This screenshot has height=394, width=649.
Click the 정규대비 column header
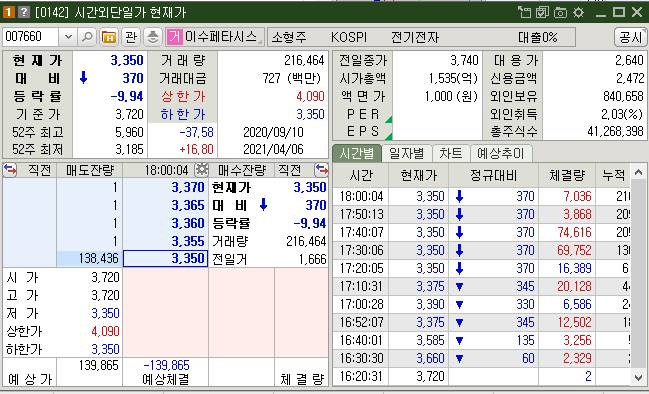point(493,175)
